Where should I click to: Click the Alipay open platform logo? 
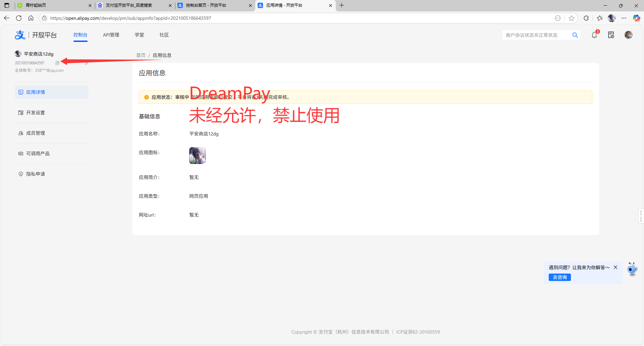[x=36, y=35]
